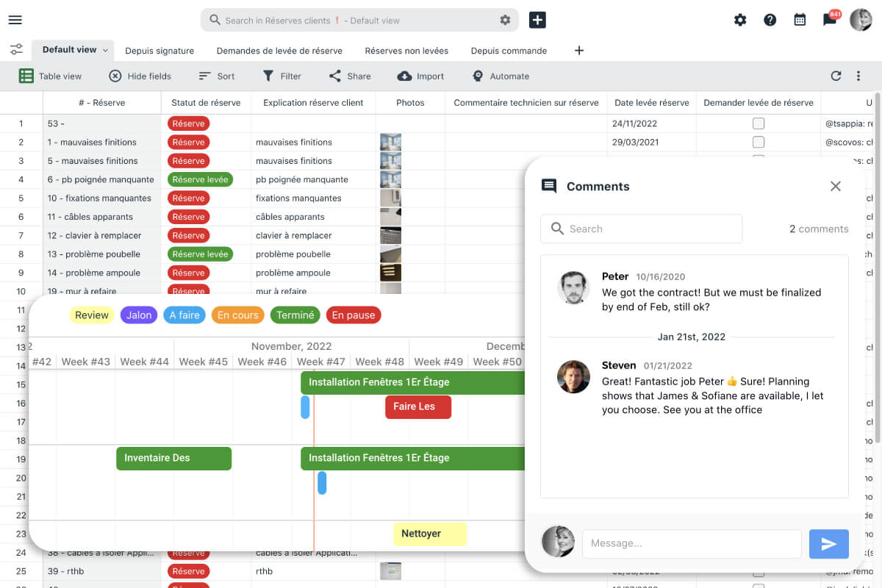Enable the checkbox on the '6 - pb poignée manquante' row
882x588 pixels.
pyautogui.click(x=759, y=179)
